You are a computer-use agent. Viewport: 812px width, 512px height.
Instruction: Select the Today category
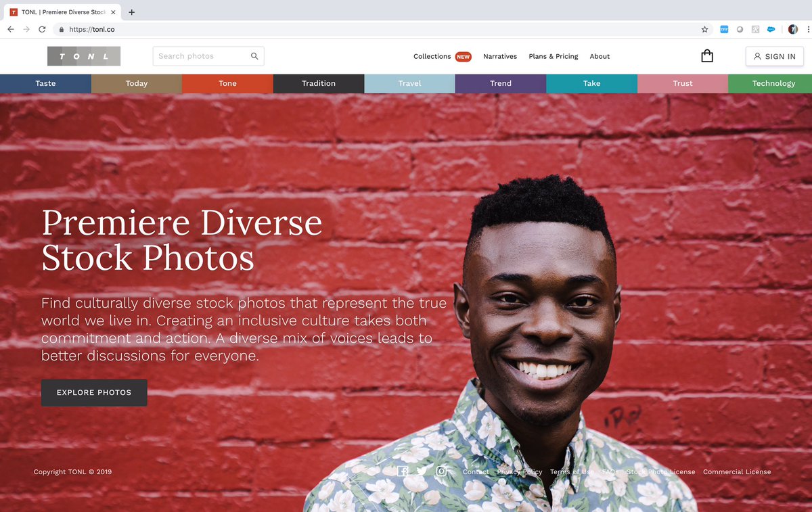137,83
